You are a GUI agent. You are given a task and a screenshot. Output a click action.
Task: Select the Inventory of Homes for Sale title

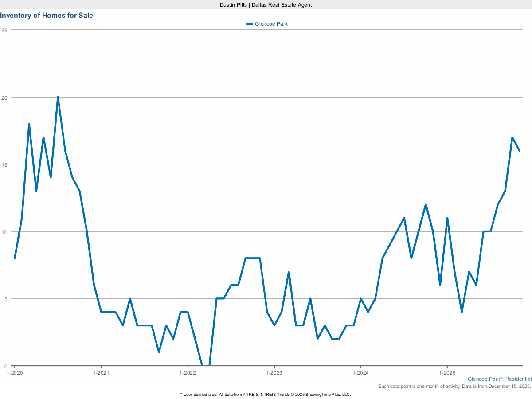tap(47, 15)
